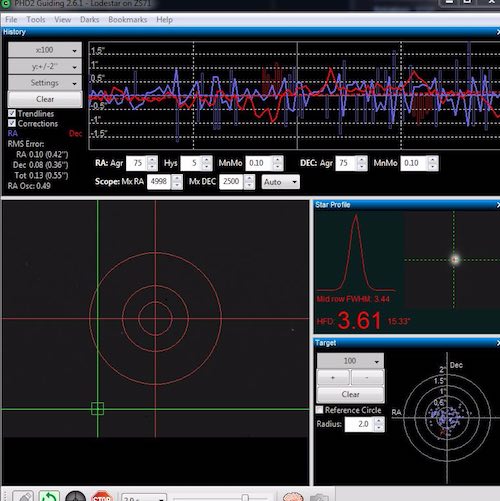The height and width of the screenshot is (501, 500).
Task: Expand the y:+/-2" vertical scale dropdown
Action: pyautogui.click(x=45, y=66)
